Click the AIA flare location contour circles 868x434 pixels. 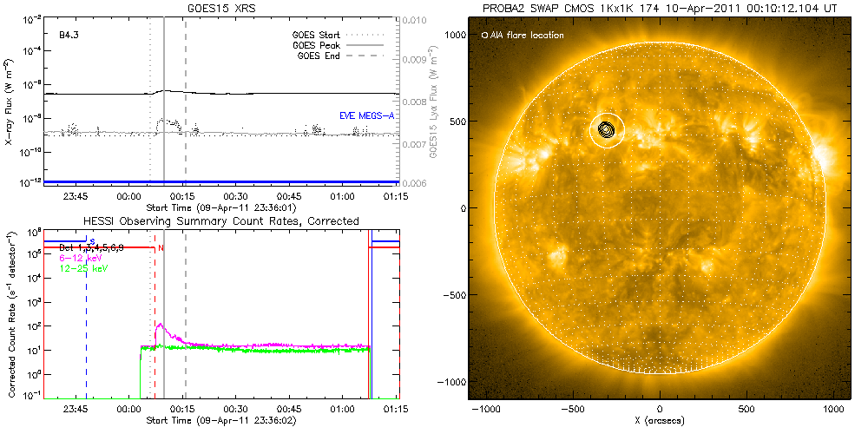coord(607,130)
